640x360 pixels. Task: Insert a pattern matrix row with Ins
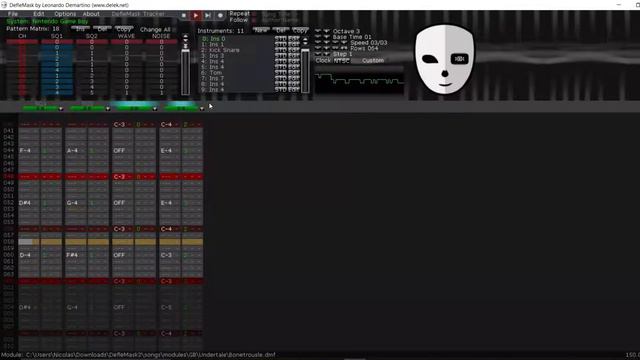pyautogui.click(x=80, y=29)
